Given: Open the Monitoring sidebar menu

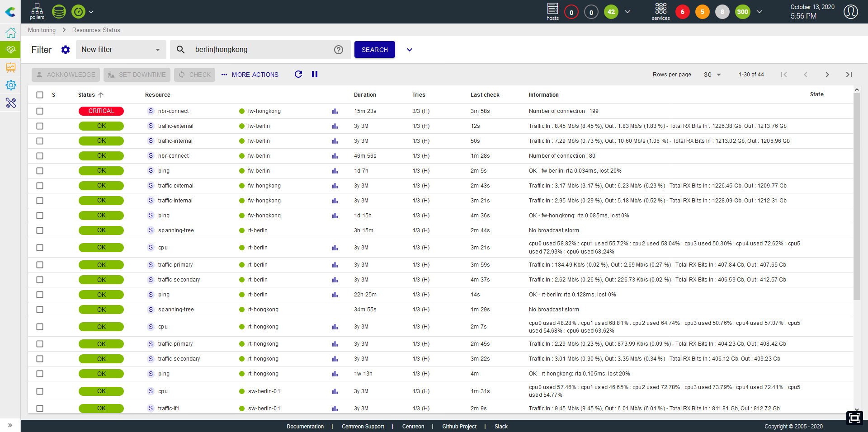Looking at the screenshot, I should click(10, 50).
